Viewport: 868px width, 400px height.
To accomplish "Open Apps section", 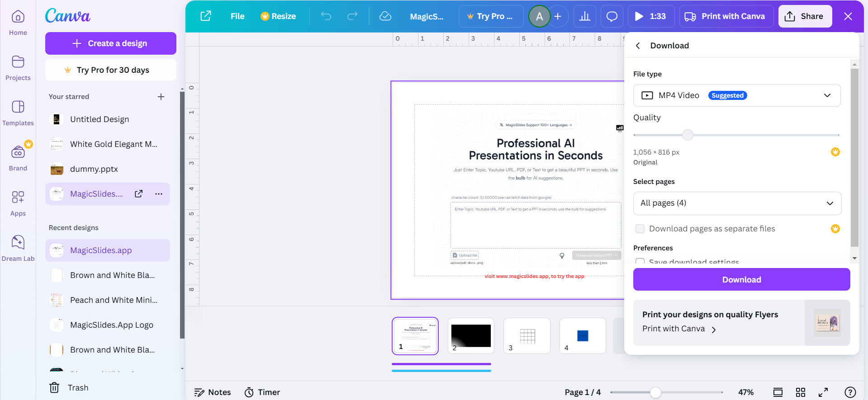I will pyautogui.click(x=18, y=204).
